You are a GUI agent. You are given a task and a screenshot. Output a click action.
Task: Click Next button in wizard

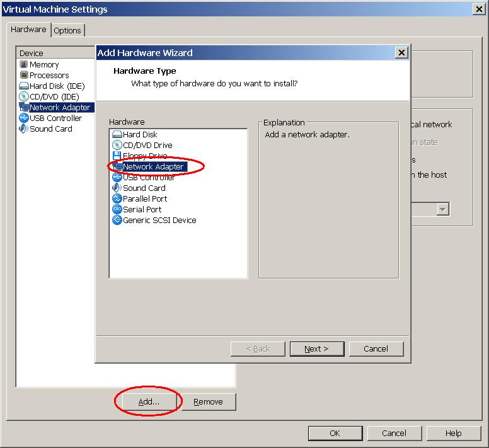[317, 349]
